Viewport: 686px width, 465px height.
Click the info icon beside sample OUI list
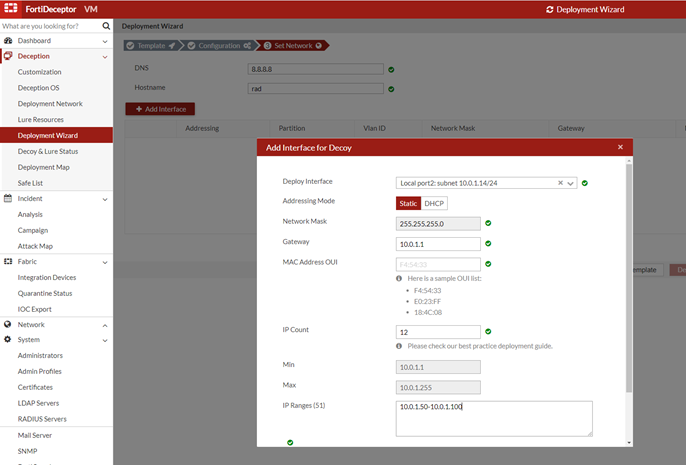pyautogui.click(x=399, y=278)
